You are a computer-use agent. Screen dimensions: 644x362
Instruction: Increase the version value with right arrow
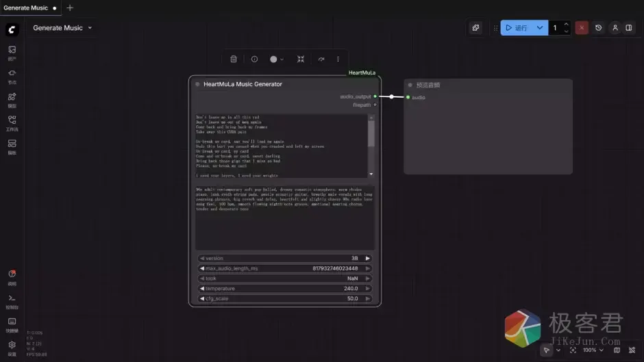368,259
